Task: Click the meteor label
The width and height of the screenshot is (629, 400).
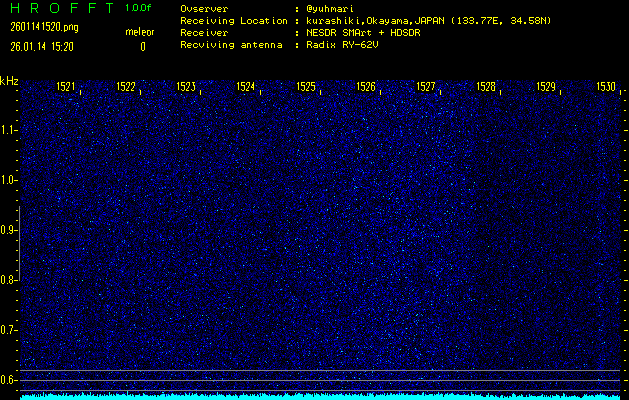Action: [140, 32]
